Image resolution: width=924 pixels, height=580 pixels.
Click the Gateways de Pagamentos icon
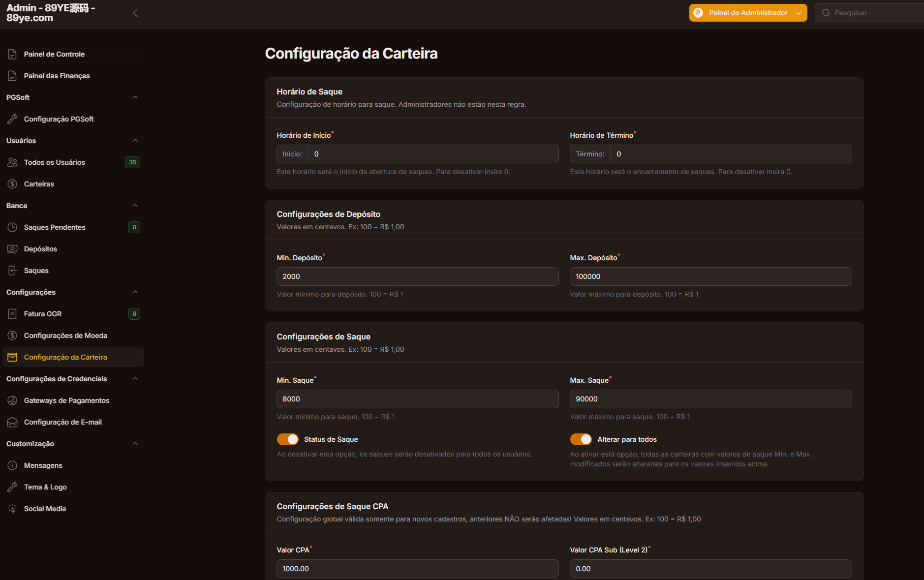(x=12, y=400)
